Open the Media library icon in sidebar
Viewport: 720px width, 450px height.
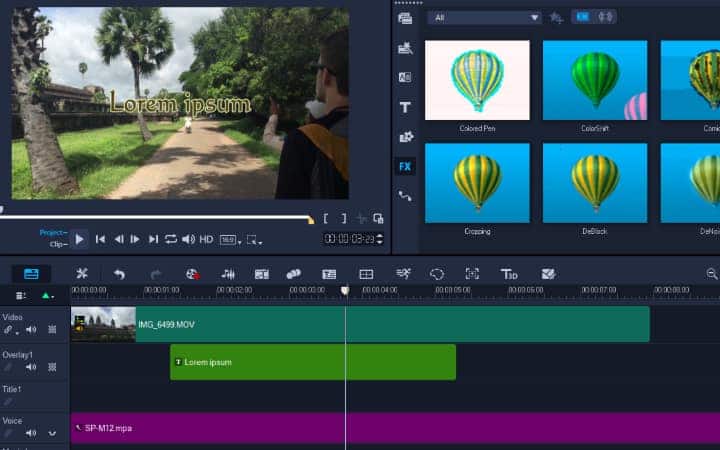[x=405, y=18]
